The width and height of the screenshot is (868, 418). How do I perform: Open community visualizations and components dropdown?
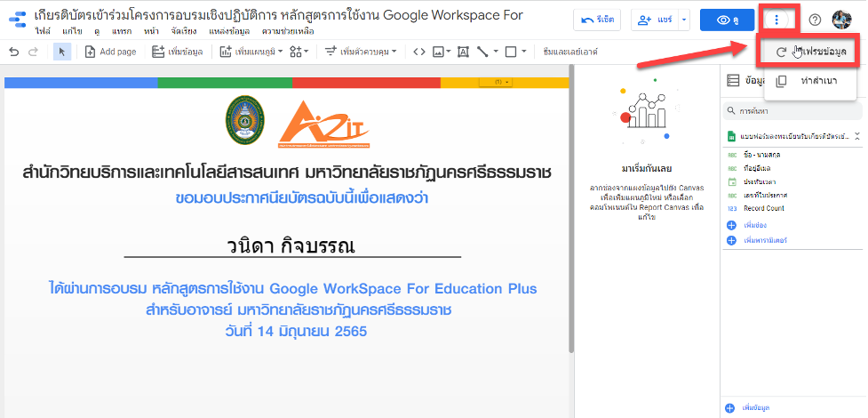pyautogui.click(x=299, y=52)
